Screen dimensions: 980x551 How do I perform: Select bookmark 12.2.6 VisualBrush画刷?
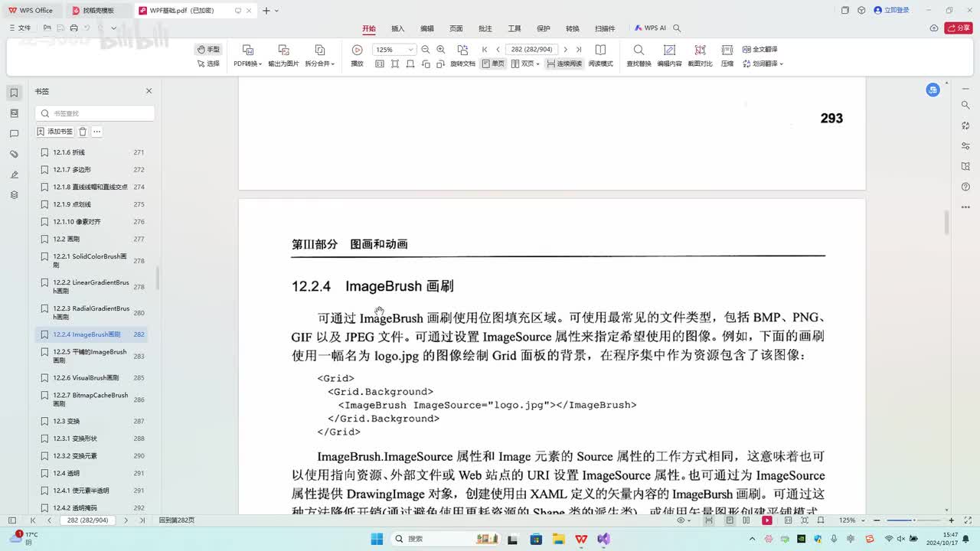pos(91,378)
